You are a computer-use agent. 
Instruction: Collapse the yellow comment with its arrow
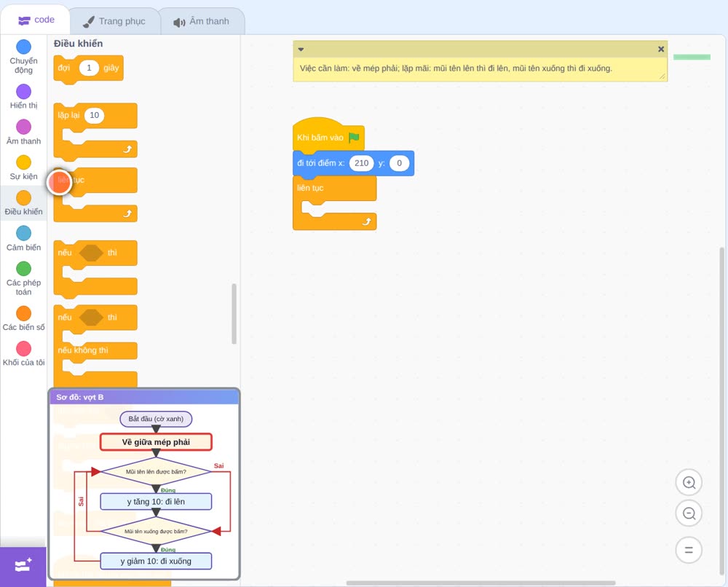coord(301,50)
